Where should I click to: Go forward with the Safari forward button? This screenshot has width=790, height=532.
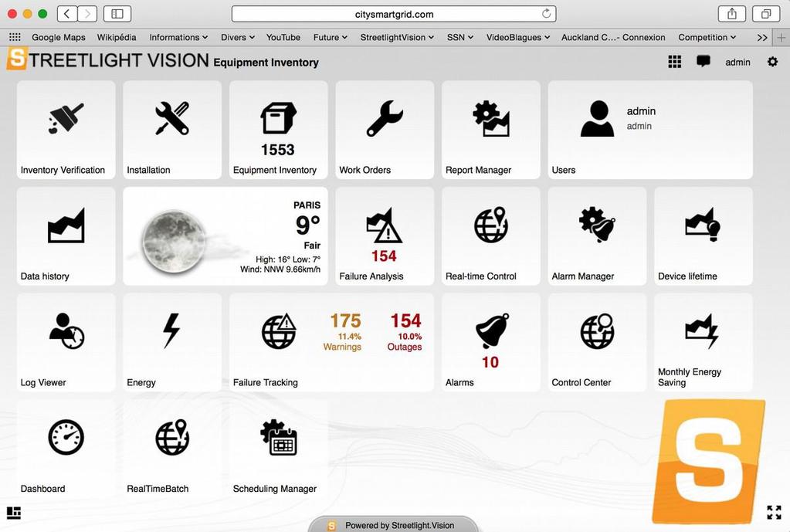[x=87, y=14]
